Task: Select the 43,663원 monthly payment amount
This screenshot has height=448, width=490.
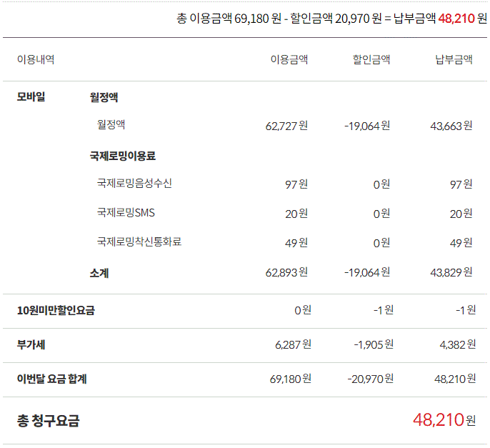Action: 451,126
